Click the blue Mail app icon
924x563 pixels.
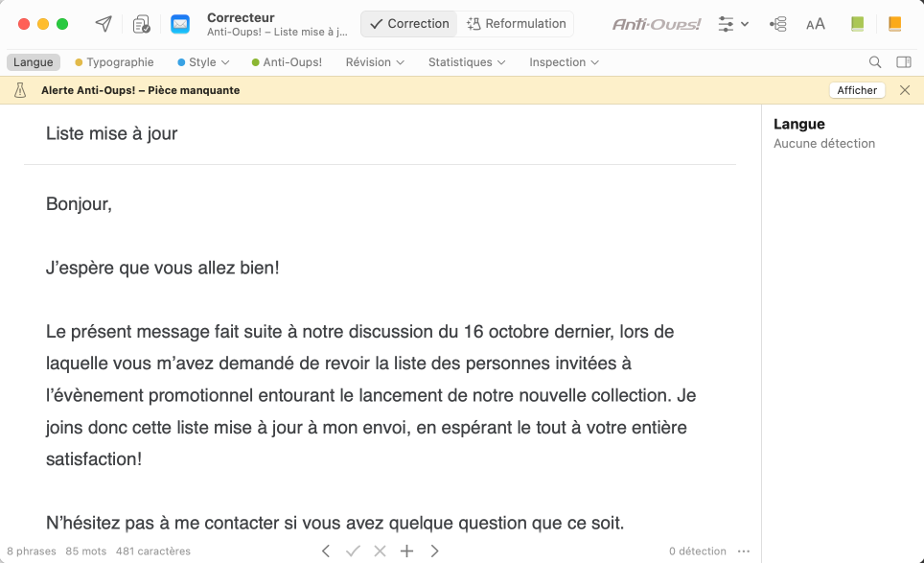tap(180, 24)
